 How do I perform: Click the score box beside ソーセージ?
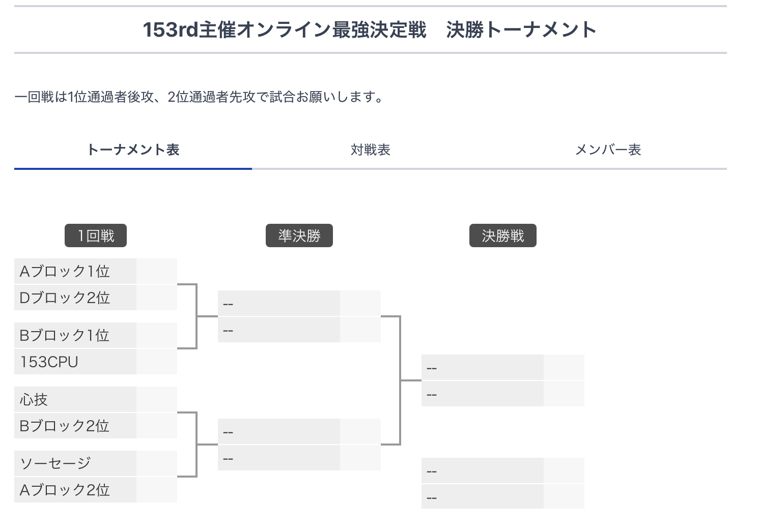pos(157,463)
